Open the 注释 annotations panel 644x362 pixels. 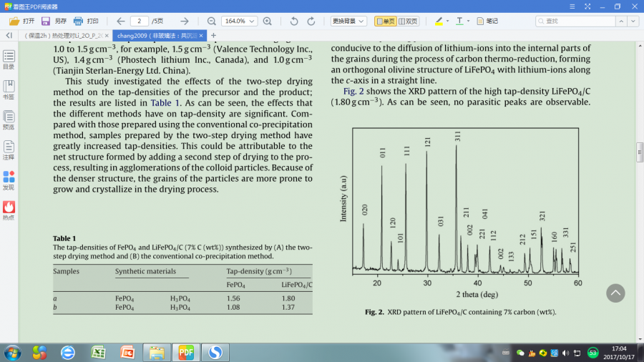click(9, 149)
